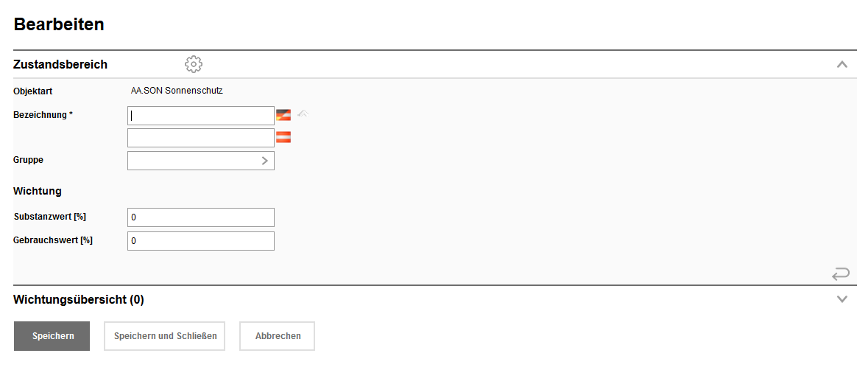The height and width of the screenshot is (370, 868).
Task: Click the Wichtungsübersicht (0) header title
Action: 79,299
